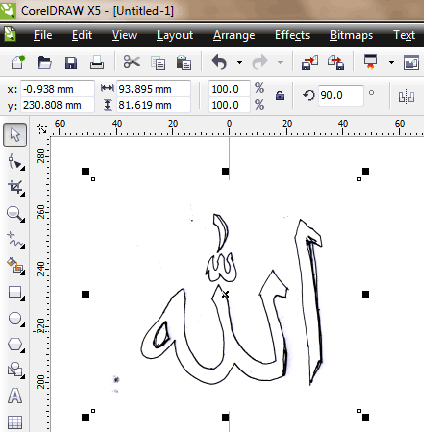Select the Pick tool
The image size is (424, 432).
point(15,135)
